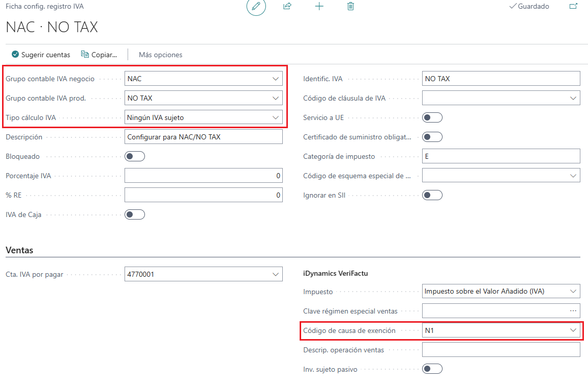
Task: Toggle the Bloqueado switch
Action: tap(135, 157)
